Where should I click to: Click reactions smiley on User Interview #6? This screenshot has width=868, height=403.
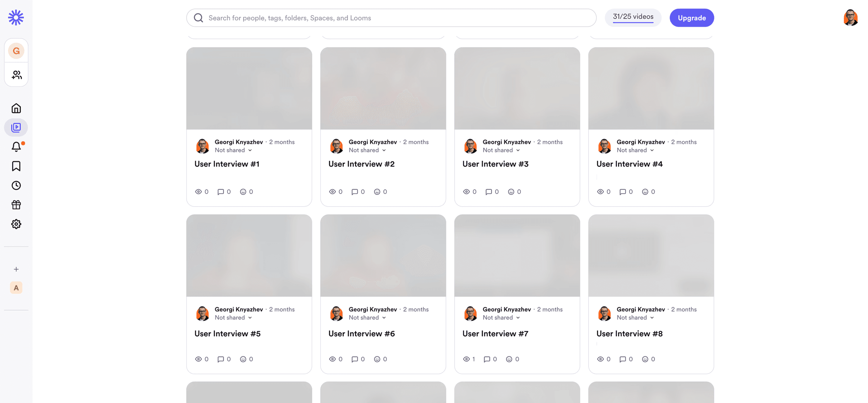pos(377,359)
